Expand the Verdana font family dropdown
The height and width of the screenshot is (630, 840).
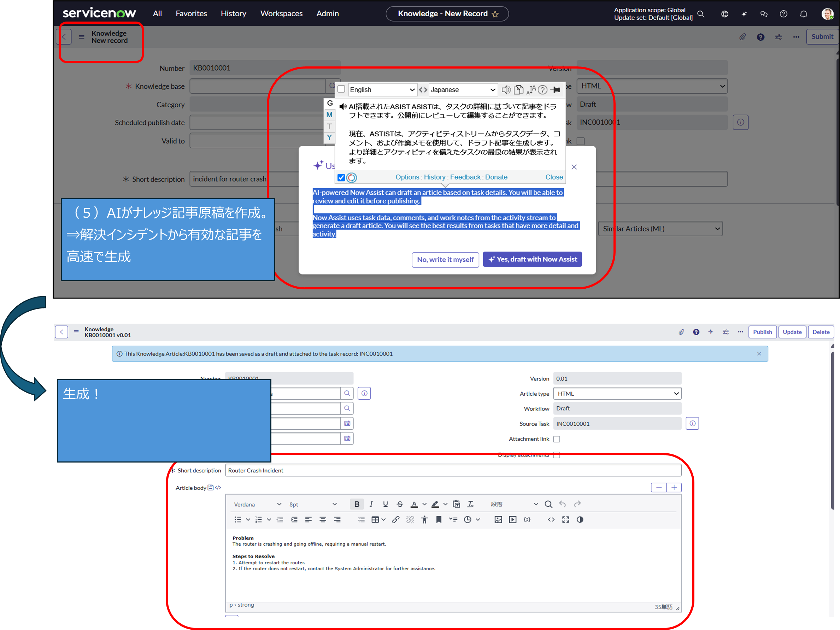point(258,504)
